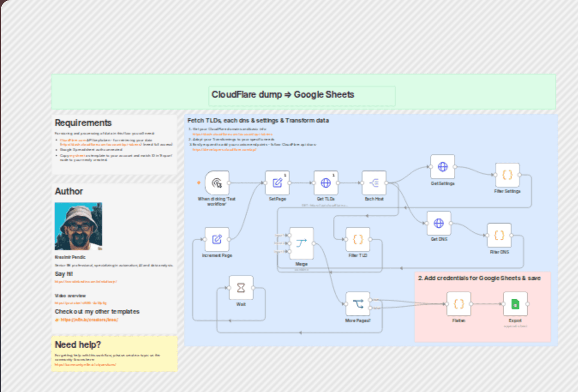Open the CloudFlare.com link in Requirements
The width and height of the screenshot is (578, 392).
tap(73, 140)
